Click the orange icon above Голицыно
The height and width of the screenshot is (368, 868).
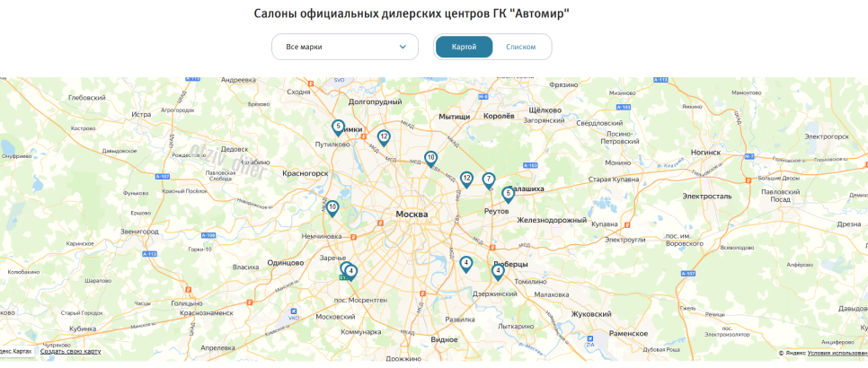(x=188, y=289)
